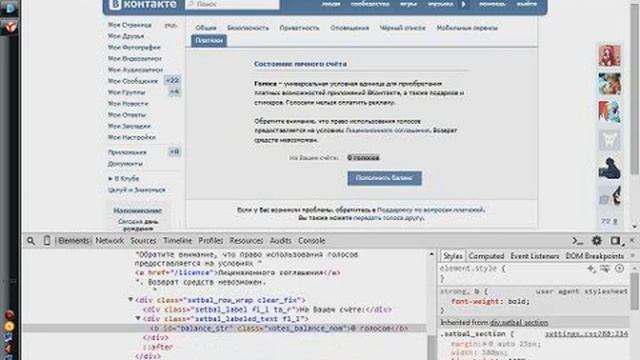Open the Общее settings tab
Screen dimensions: 640x360
click(x=206, y=28)
